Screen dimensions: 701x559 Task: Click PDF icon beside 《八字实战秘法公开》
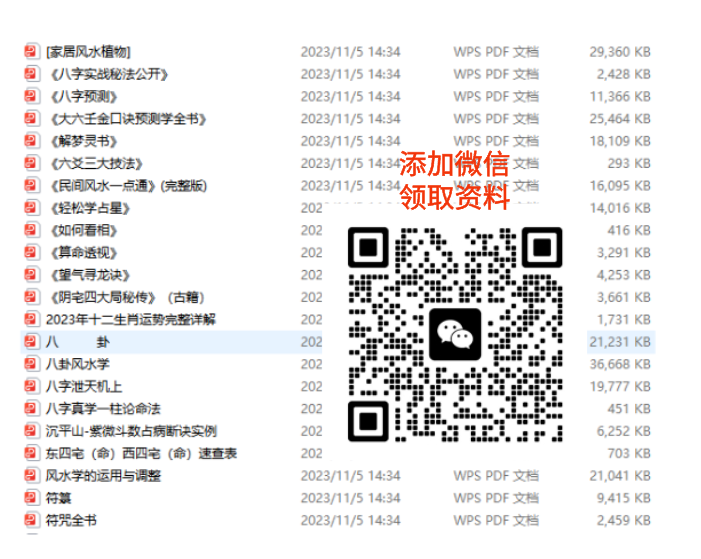(31, 73)
